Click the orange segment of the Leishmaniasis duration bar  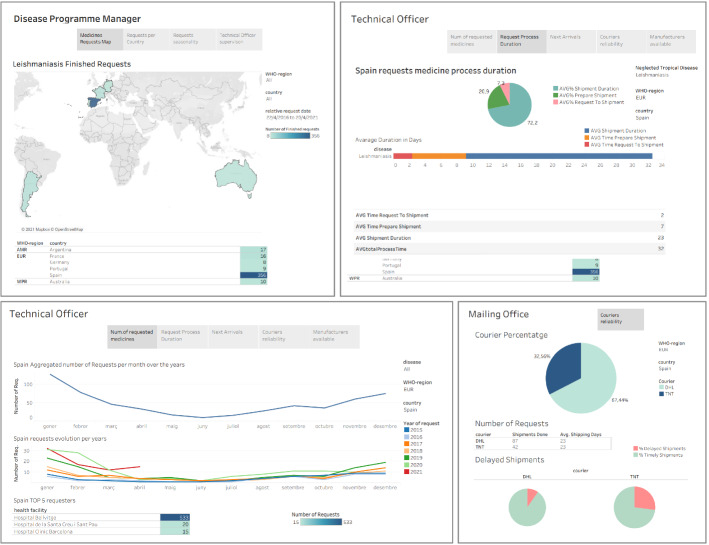click(x=439, y=156)
